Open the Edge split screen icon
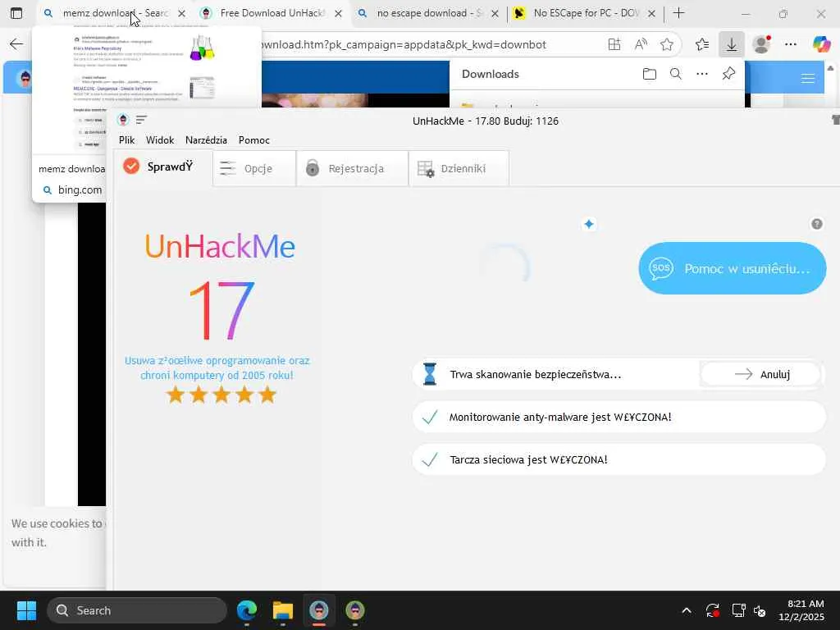The width and height of the screenshot is (840, 630). pyautogui.click(x=614, y=44)
